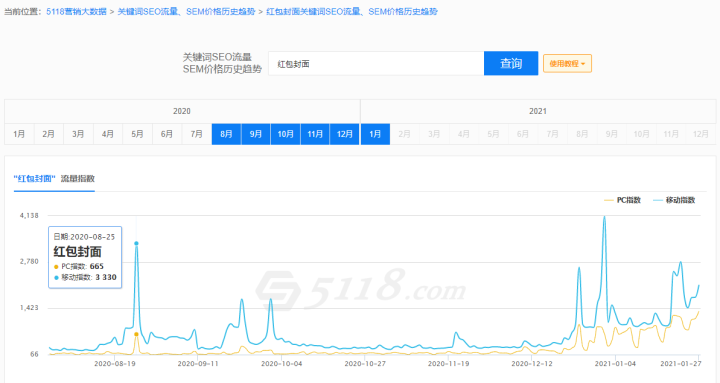Viewport: 720px width, 383px height.
Task: Toggle highlighted 2020 8月 month
Action: click(226, 134)
